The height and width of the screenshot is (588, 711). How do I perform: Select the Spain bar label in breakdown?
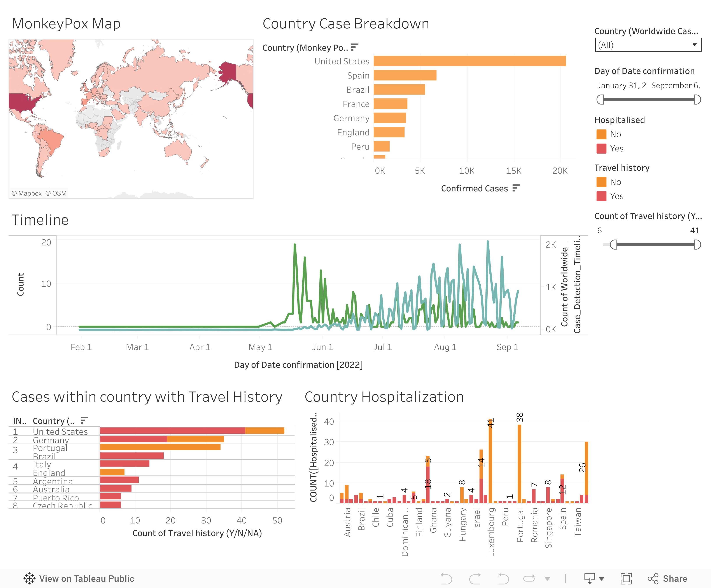358,75
